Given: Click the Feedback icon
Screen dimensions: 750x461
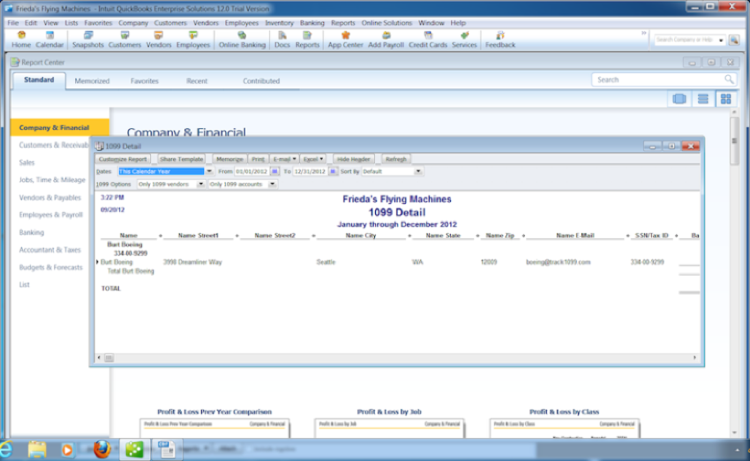Looking at the screenshot, I should coord(500,40).
